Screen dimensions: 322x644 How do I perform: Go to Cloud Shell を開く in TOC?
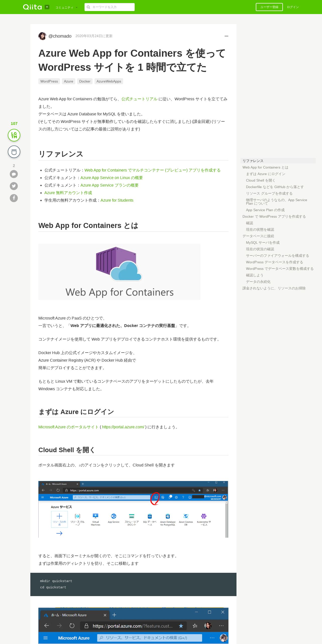261,180
